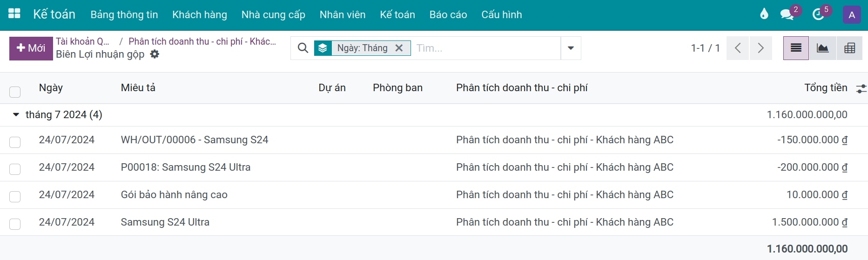Sort by Phân tích doanh thu - chi phí header

[522, 88]
